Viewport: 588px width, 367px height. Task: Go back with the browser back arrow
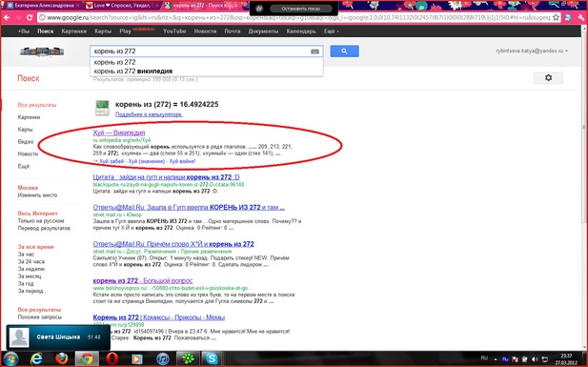click(7, 17)
